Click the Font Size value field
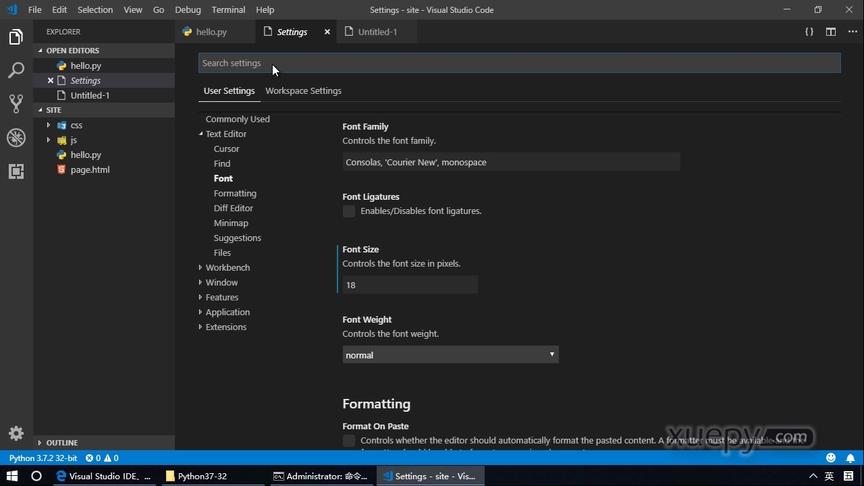Screen dimensions: 864x486 pos(409,285)
